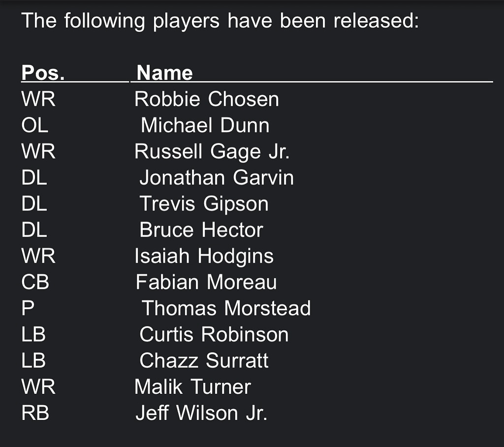Select punter Thomas Morstead's name
504x447 pixels.
pyautogui.click(x=226, y=308)
